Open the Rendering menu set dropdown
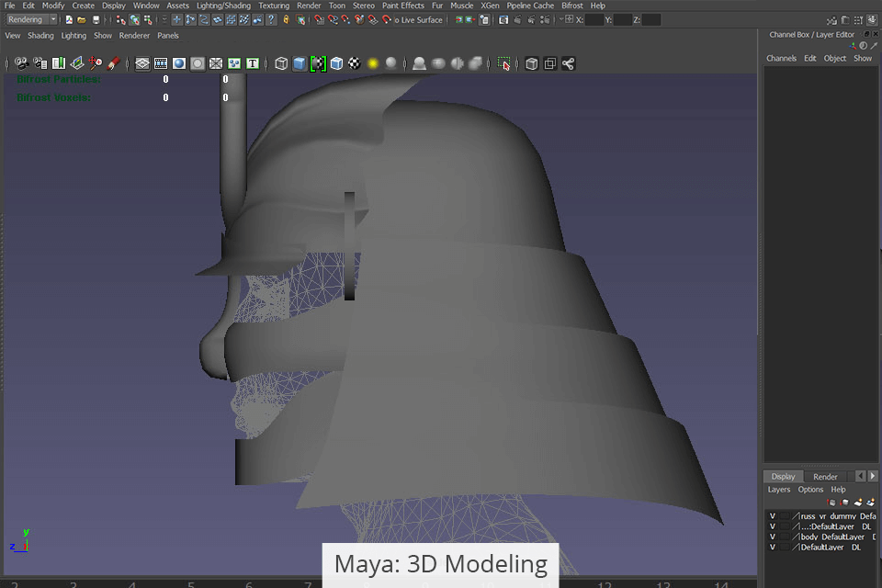 pyautogui.click(x=32, y=19)
